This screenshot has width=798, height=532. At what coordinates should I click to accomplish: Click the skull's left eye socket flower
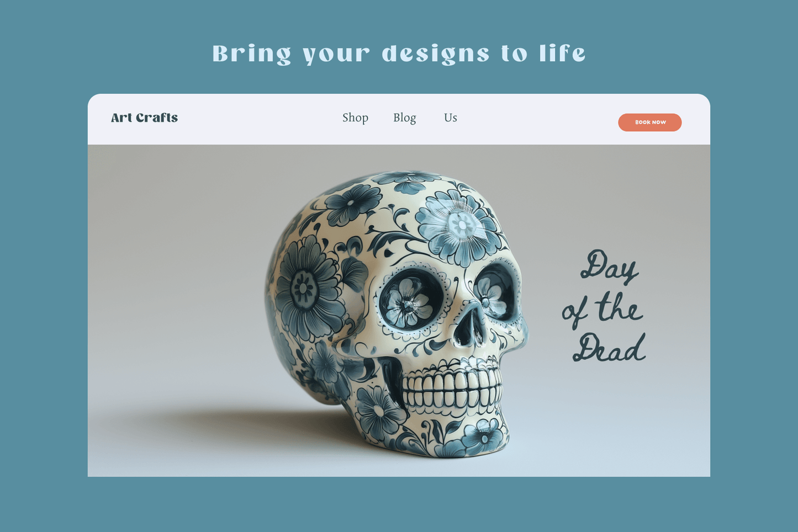coord(410,302)
